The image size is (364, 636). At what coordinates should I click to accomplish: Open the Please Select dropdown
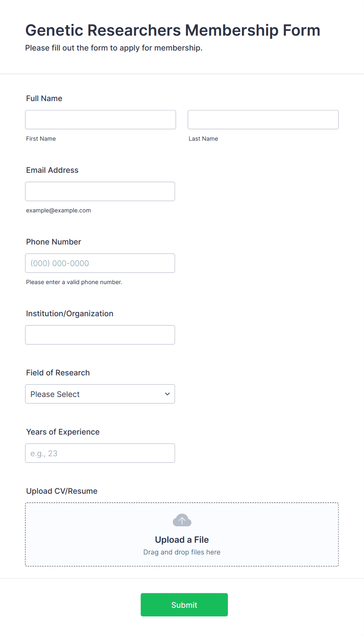pos(100,394)
